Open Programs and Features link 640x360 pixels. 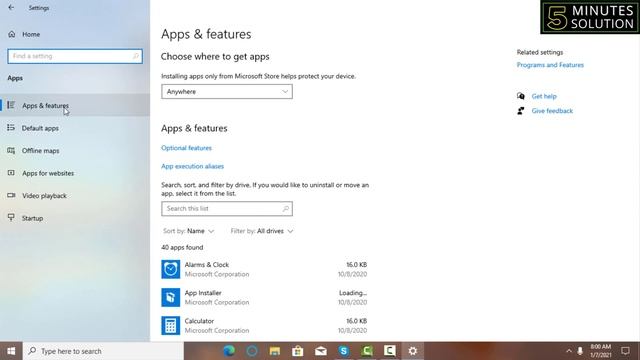click(550, 65)
